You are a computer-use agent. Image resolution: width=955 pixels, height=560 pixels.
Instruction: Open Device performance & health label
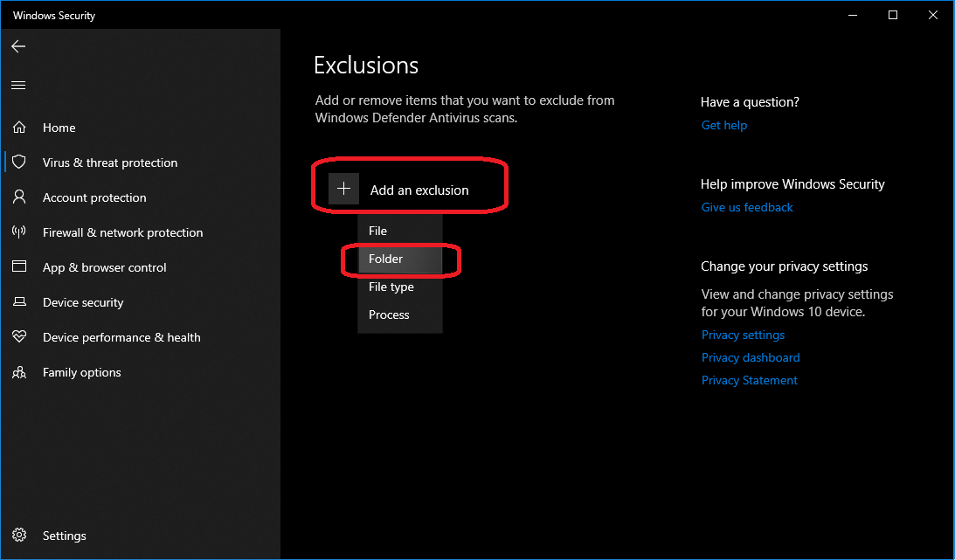121,337
